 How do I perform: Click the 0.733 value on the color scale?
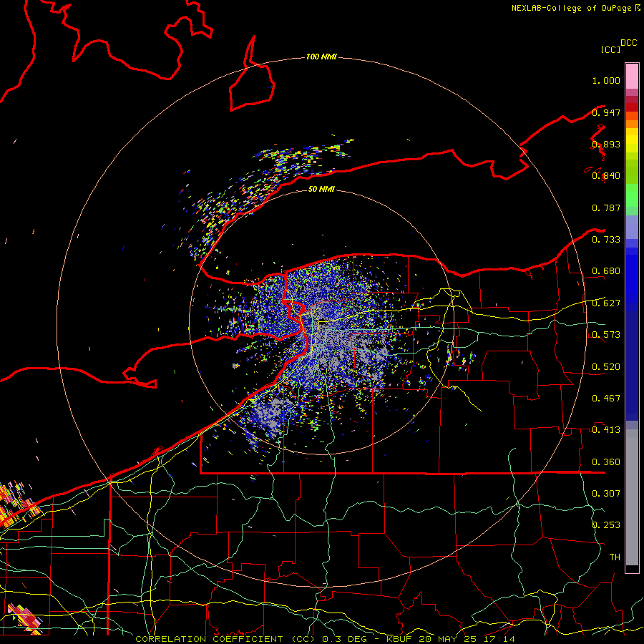(x=606, y=240)
